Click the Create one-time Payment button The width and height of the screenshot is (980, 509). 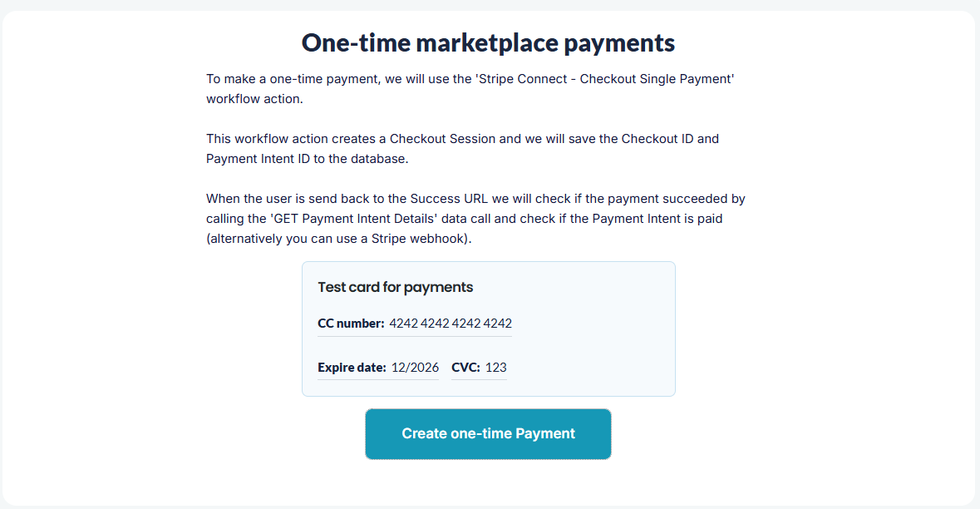tap(488, 433)
